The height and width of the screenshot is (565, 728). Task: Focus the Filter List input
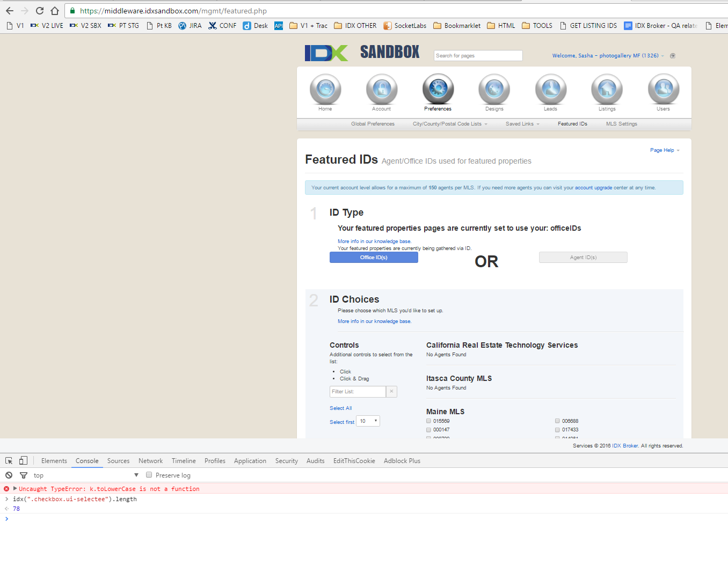click(358, 392)
